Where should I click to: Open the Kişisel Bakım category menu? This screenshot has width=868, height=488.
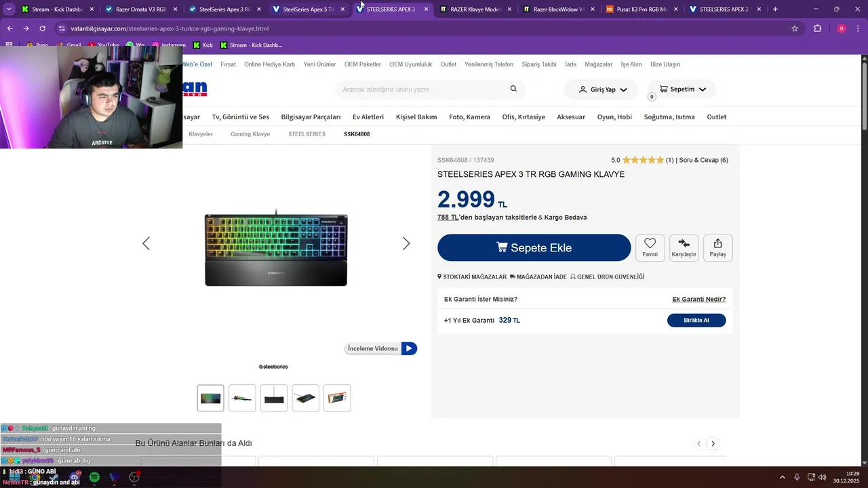click(x=416, y=117)
